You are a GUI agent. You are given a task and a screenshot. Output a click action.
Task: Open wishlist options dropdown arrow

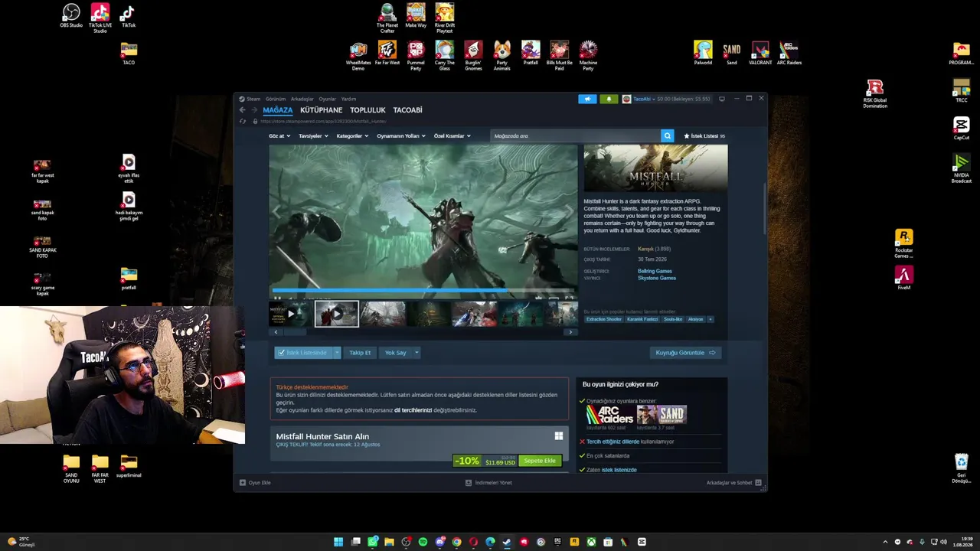click(x=337, y=353)
